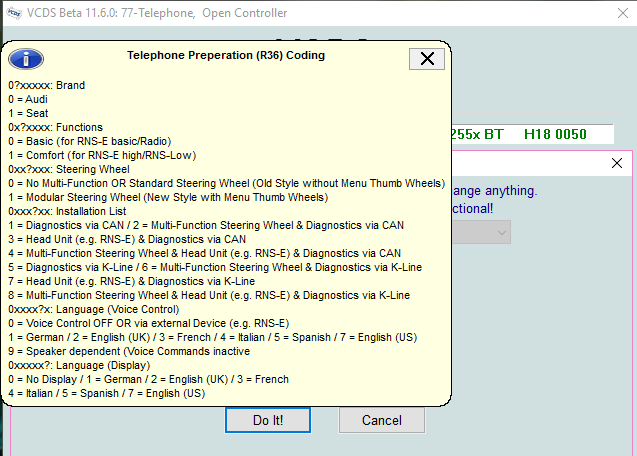Select the '1 = Seat' line

click(28, 113)
